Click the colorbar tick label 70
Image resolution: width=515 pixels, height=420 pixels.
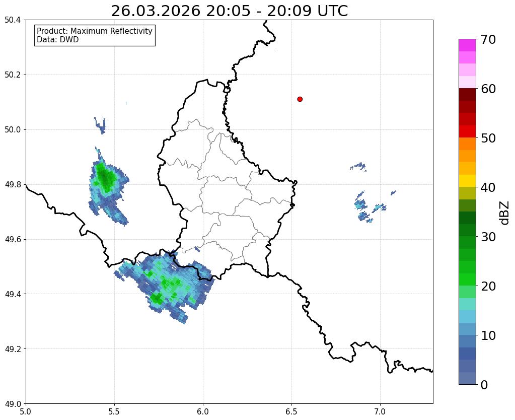pos(488,39)
